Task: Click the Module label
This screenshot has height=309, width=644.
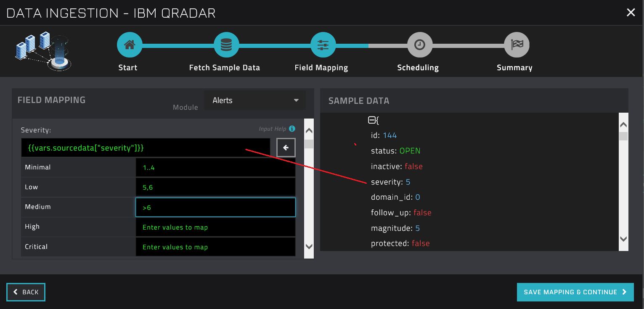Action: [x=186, y=108]
